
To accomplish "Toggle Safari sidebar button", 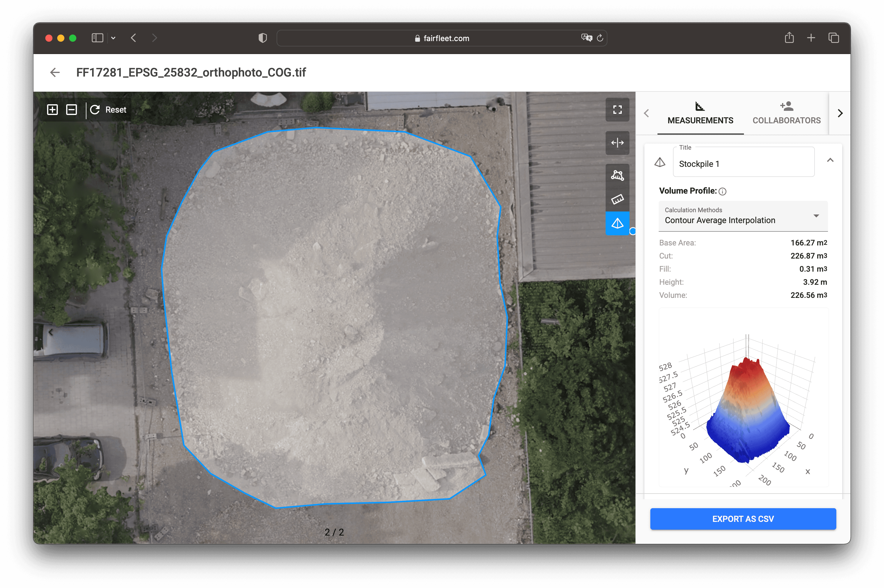I will point(97,38).
